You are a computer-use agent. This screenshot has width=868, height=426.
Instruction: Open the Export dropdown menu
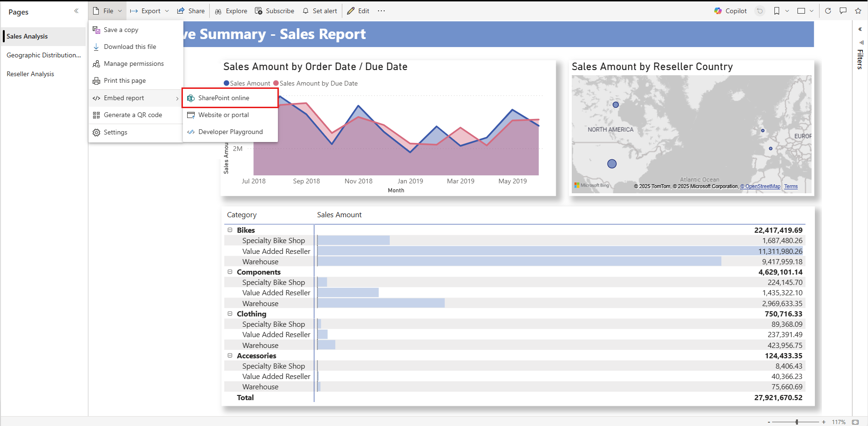149,10
